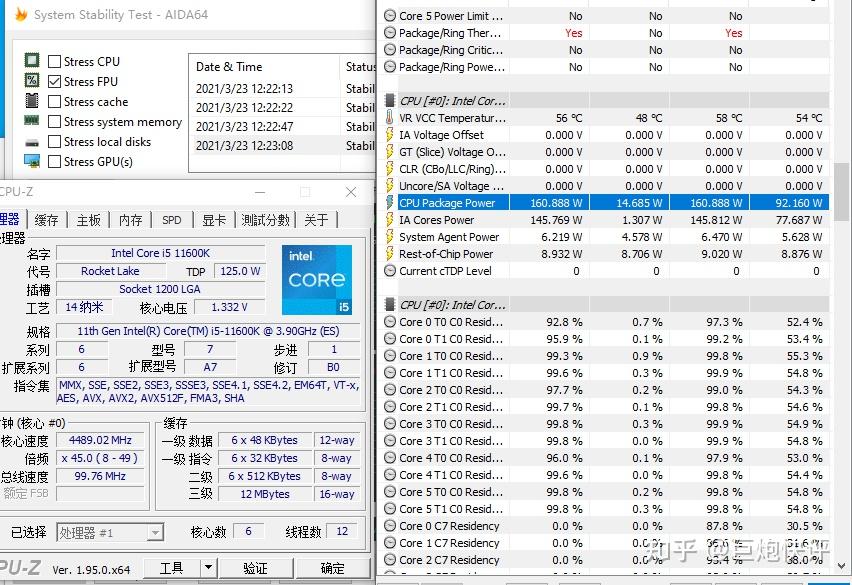Enable the Stress system memory checkbox
Image resolution: width=852 pixels, height=585 pixels.
(x=54, y=121)
